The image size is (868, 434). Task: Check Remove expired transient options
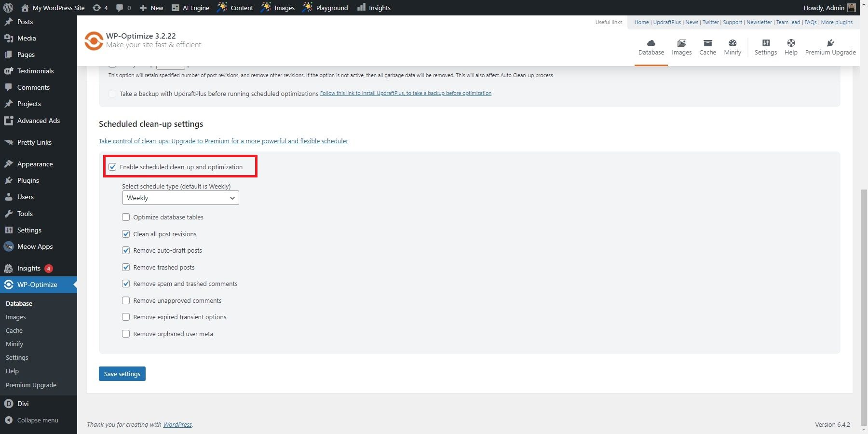[126, 317]
